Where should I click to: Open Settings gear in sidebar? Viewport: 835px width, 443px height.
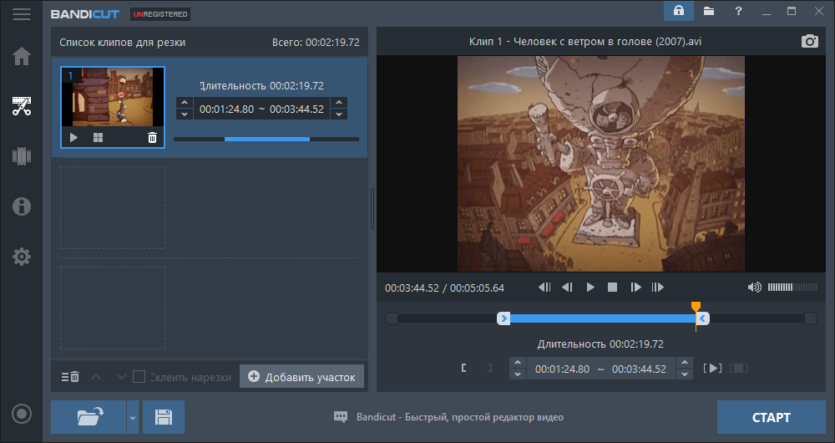pos(21,257)
